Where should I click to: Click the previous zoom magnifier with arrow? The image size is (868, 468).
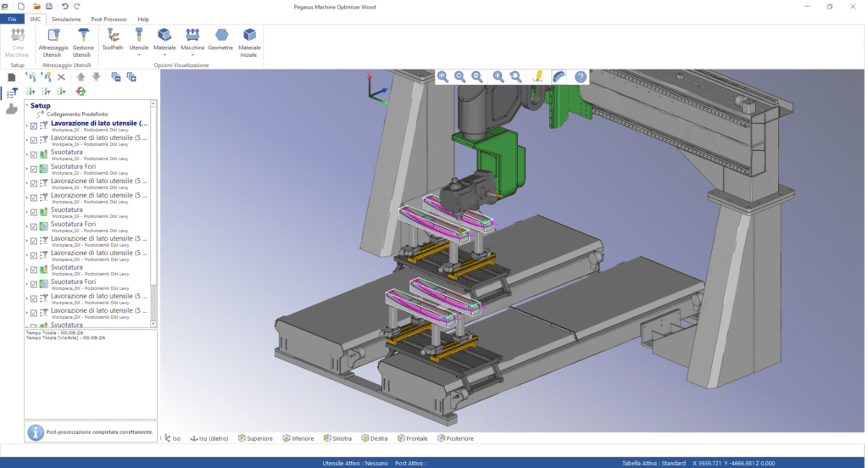pyautogui.click(x=516, y=77)
